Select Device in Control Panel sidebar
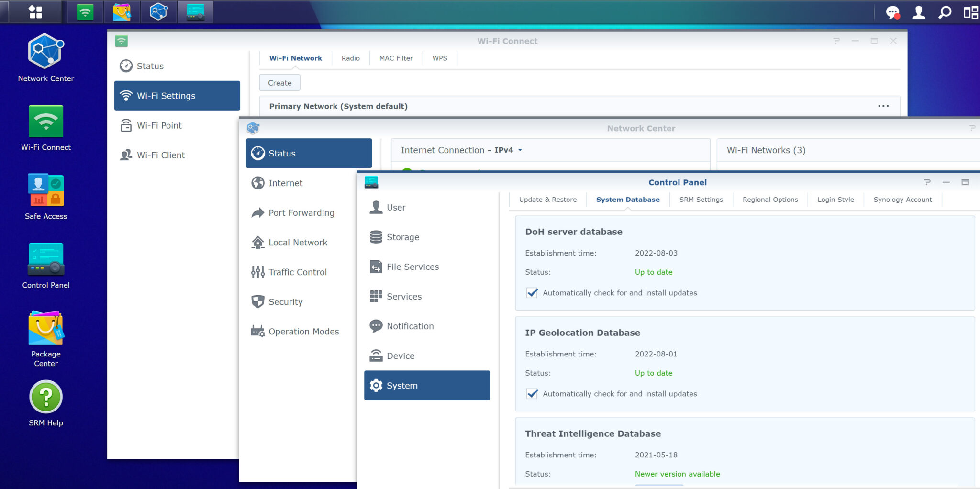This screenshot has height=489, width=980. click(427, 356)
